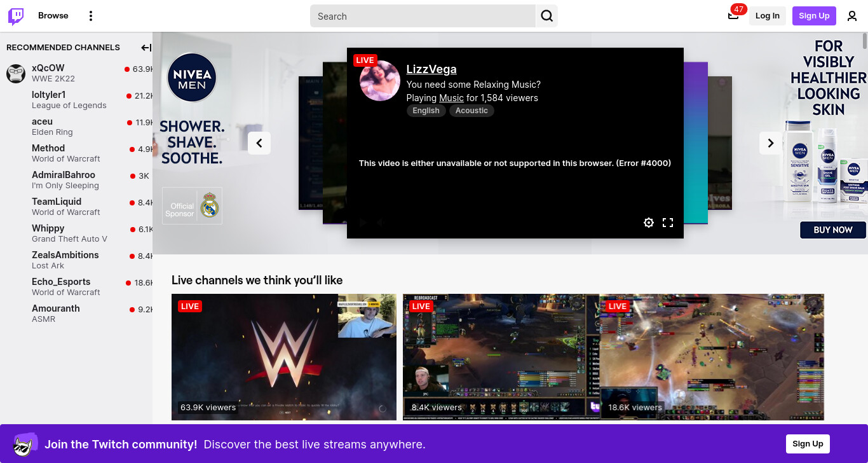The width and height of the screenshot is (868, 463).
Task: Click the Nivea Men logo
Action: (192, 78)
